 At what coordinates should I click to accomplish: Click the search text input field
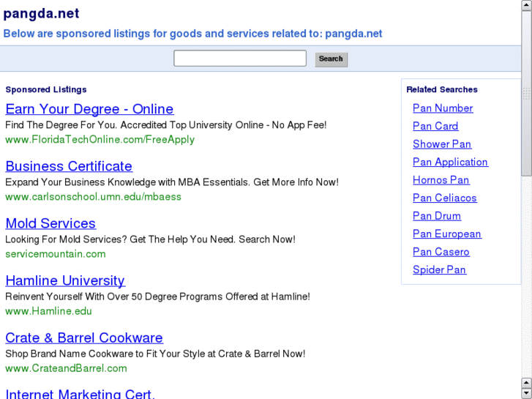[239, 59]
